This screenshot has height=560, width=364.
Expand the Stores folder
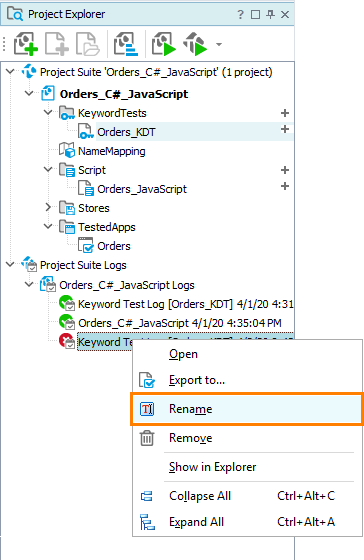coord(48,207)
